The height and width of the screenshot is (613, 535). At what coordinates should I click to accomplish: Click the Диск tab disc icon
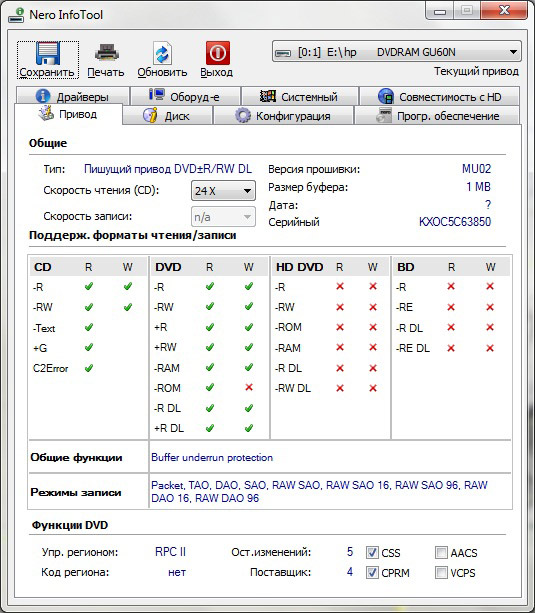(x=150, y=115)
